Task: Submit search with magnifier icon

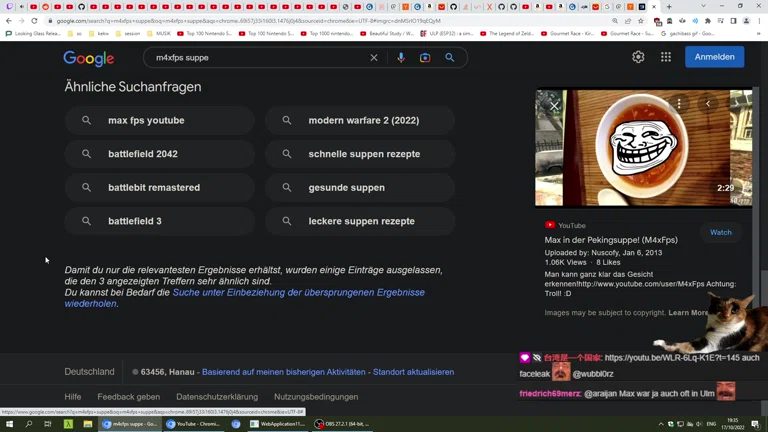Action: click(449, 57)
